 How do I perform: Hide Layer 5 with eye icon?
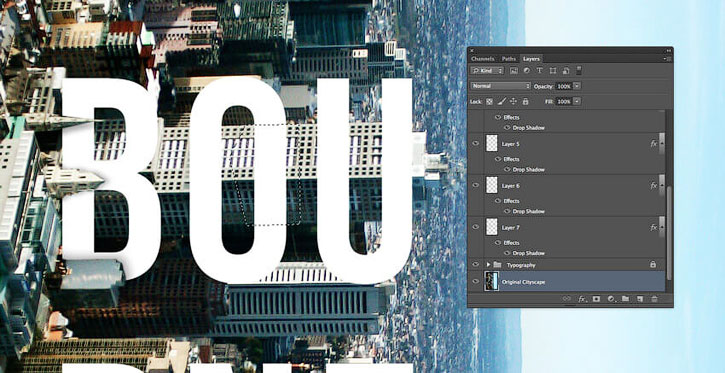[x=475, y=143]
